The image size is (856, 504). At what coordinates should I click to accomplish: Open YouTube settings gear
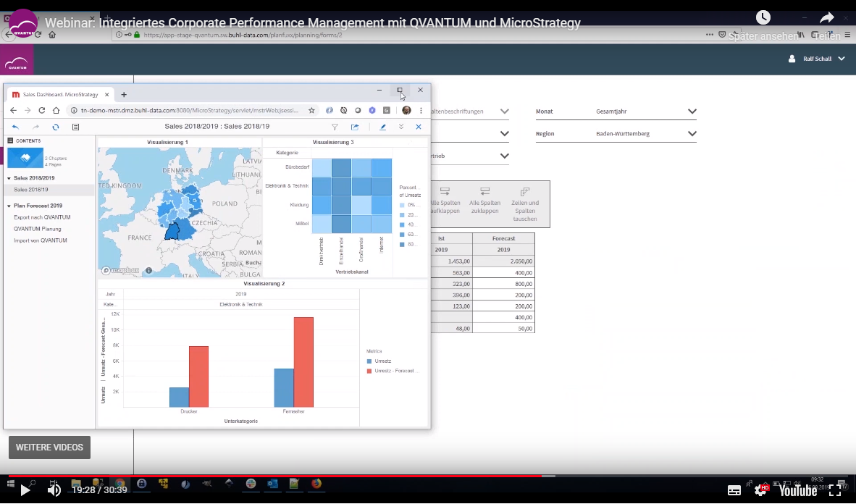(760, 490)
